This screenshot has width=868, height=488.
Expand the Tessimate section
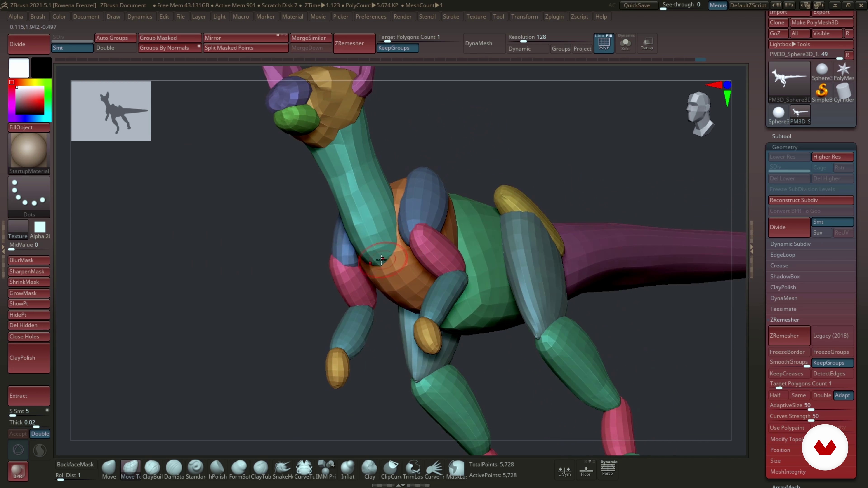(x=783, y=309)
